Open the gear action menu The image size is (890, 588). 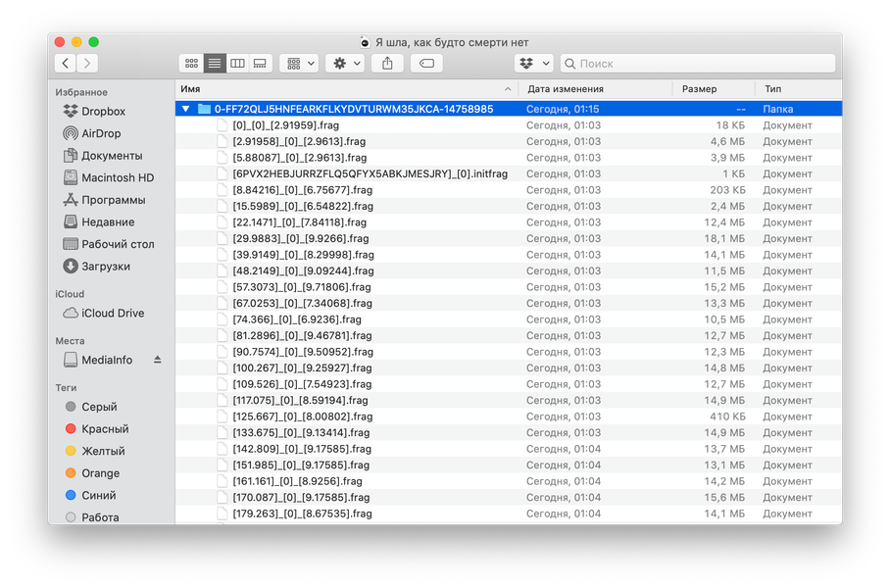point(347,64)
